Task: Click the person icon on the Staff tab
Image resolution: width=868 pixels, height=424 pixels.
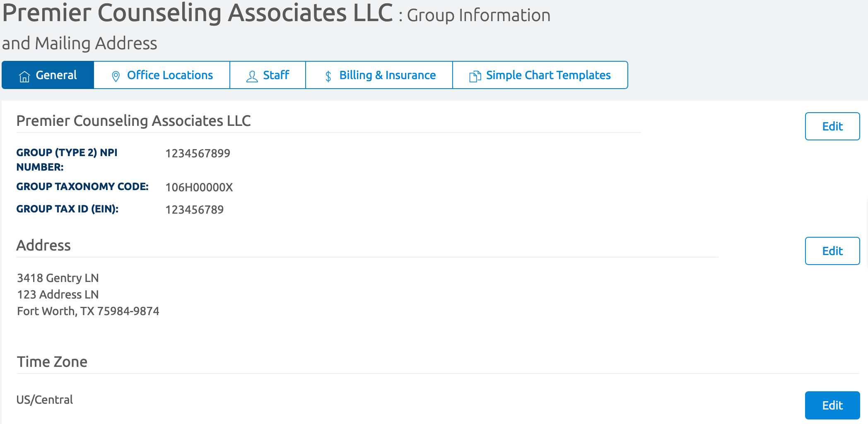Action: pos(252,76)
